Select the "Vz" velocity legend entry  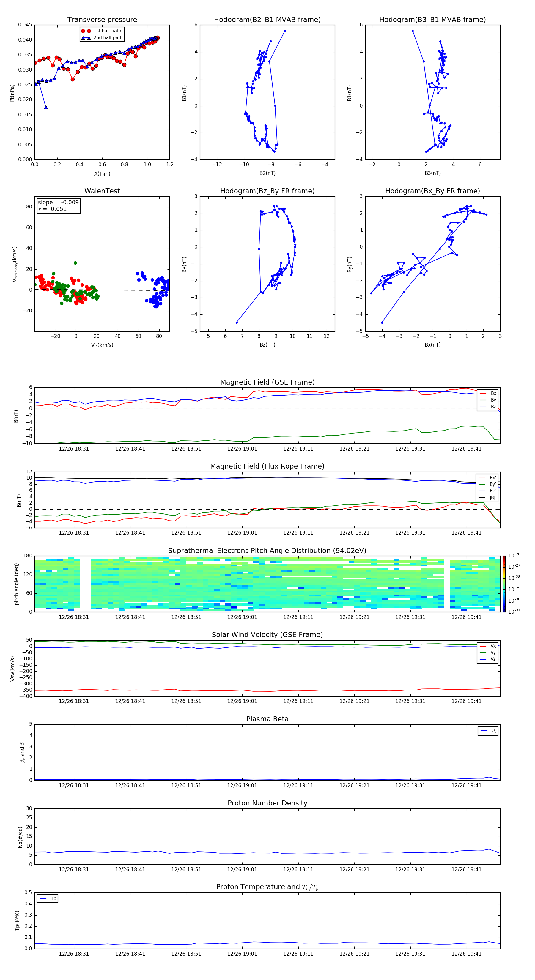[x=488, y=659]
